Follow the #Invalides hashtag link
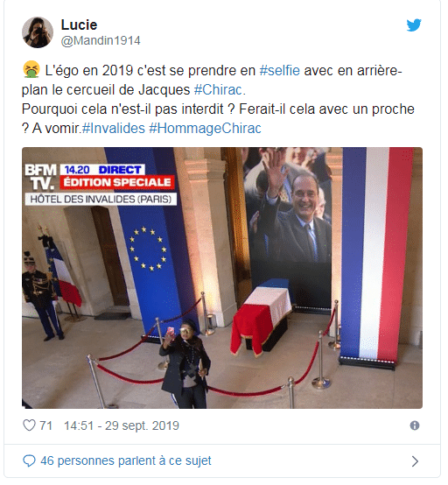The width and height of the screenshot is (448, 485). (x=114, y=129)
